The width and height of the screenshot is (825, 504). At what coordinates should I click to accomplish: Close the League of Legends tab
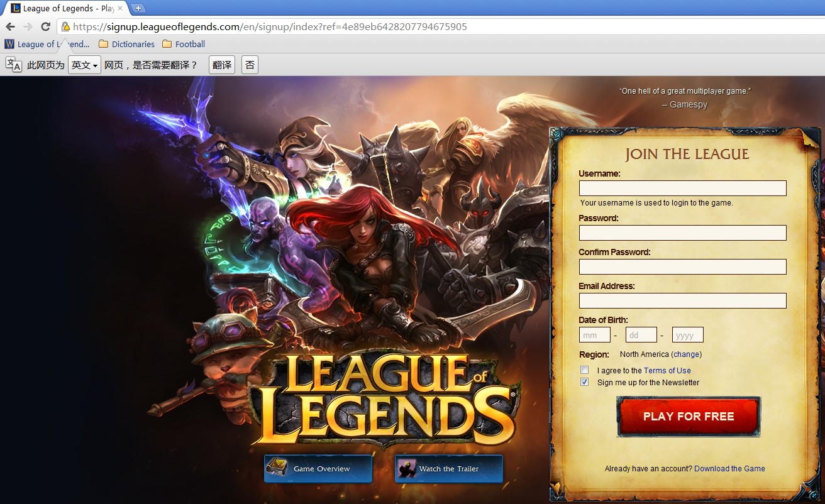(x=120, y=8)
